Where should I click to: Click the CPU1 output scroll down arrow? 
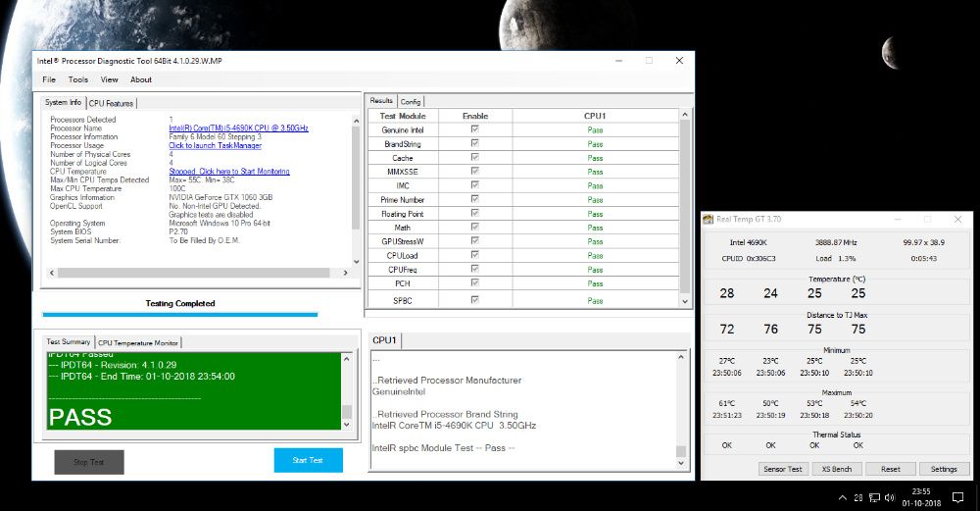pos(681,463)
